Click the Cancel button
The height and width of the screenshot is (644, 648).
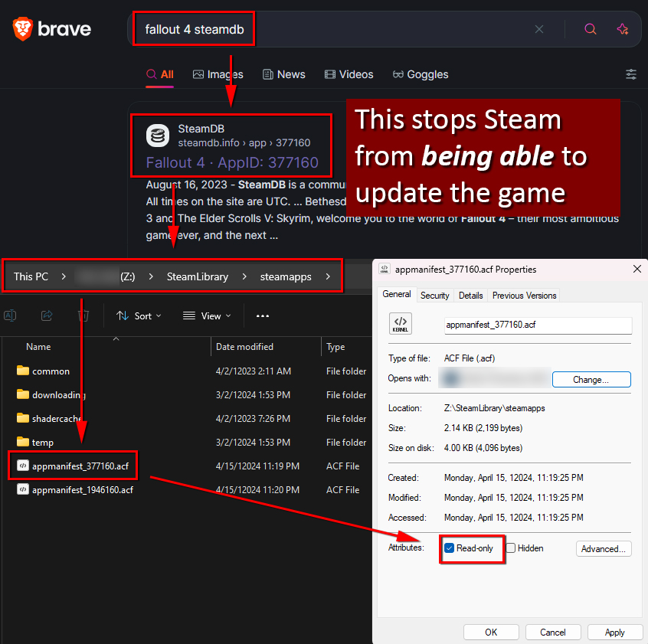click(x=553, y=632)
